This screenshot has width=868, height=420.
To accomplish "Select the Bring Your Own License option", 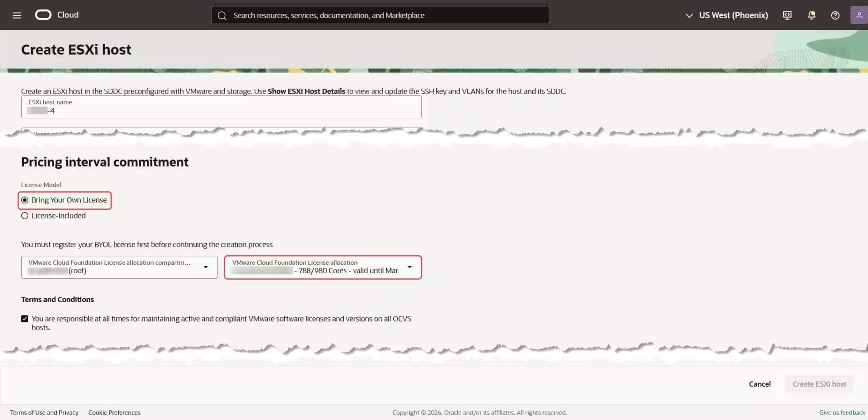I will pyautogui.click(x=25, y=200).
